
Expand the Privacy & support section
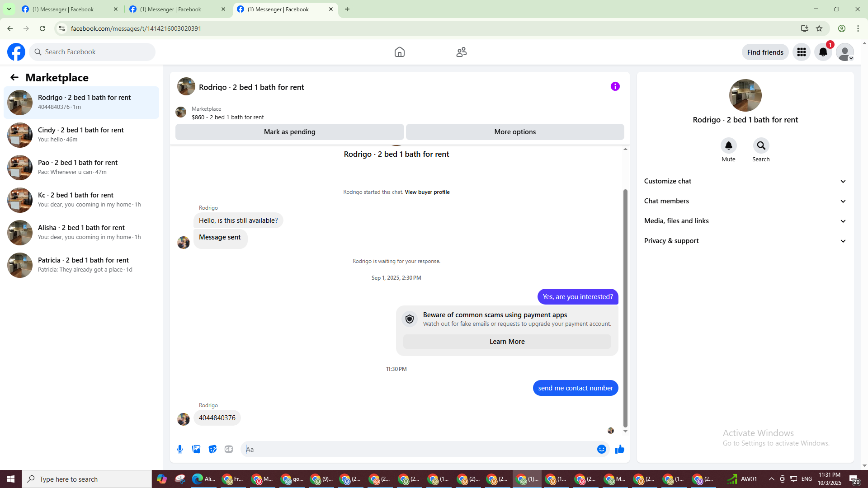[x=745, y=241]
